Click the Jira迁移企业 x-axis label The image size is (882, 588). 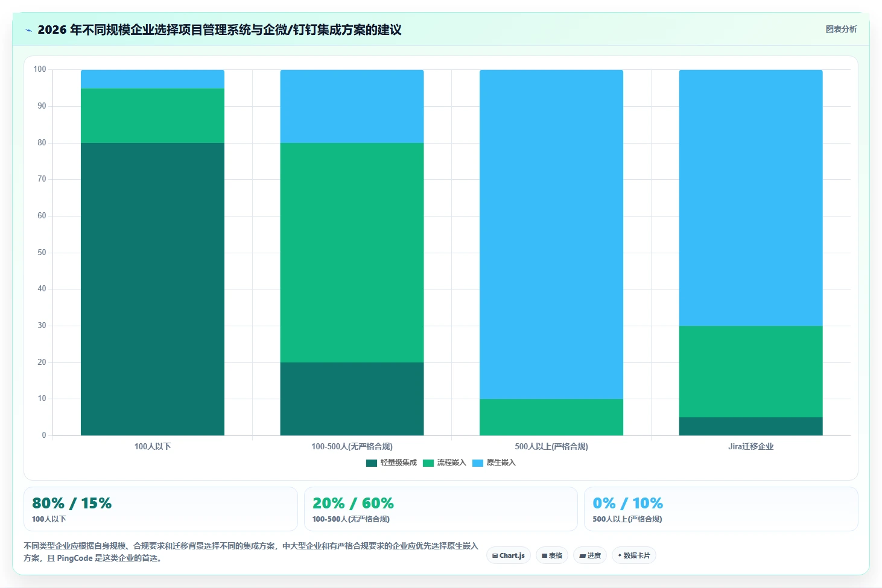pos(750,446)
